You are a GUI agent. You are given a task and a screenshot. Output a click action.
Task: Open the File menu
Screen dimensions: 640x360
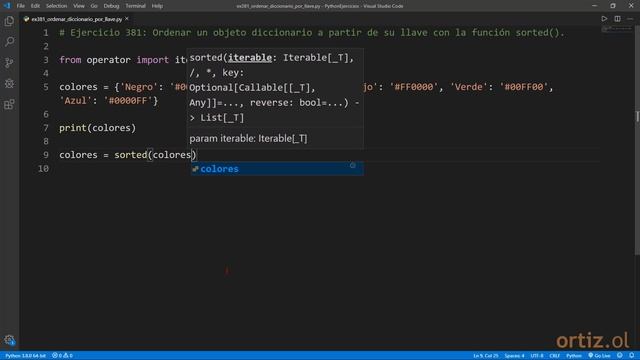21,6
